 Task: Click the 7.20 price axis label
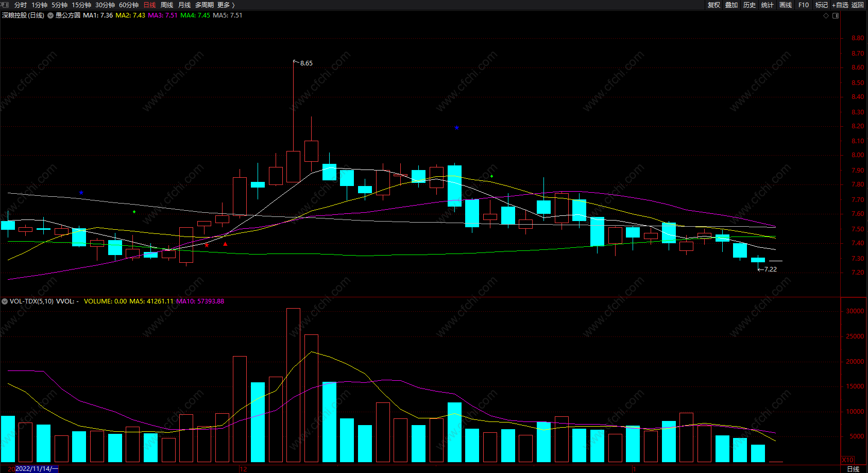[x=858, y=273]
